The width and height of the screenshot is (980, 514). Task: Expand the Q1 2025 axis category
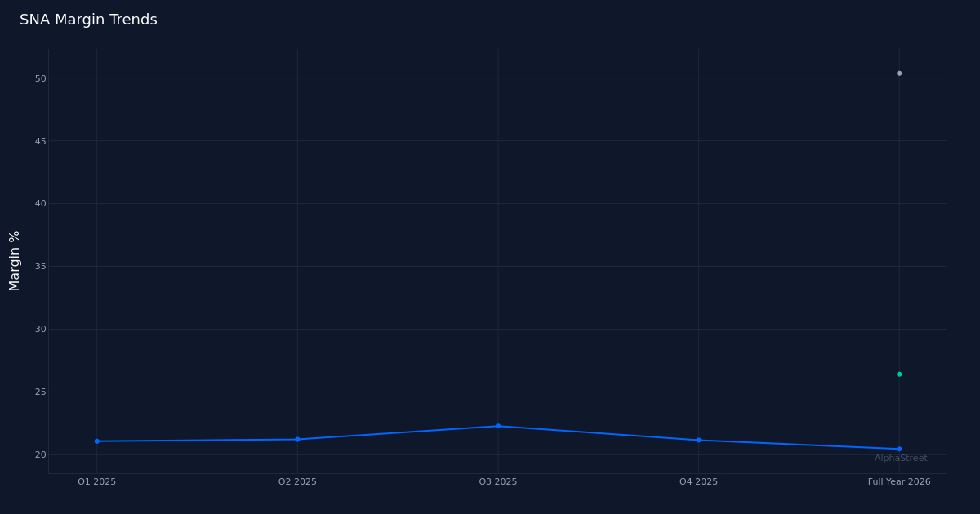[96, 481]
